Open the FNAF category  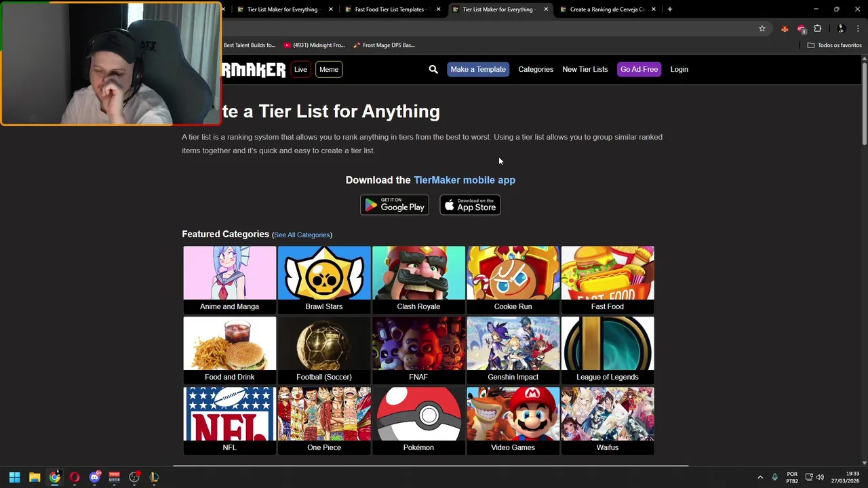[x=418, y=350]
